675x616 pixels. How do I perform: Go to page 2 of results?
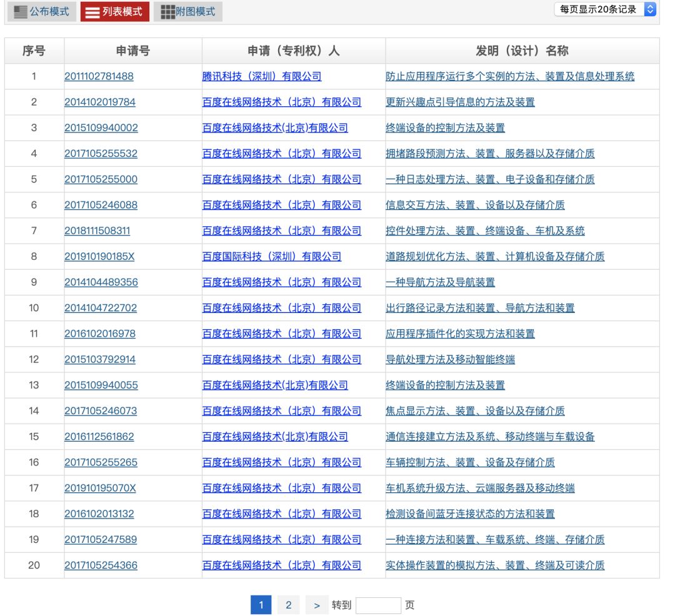point(288,605)
